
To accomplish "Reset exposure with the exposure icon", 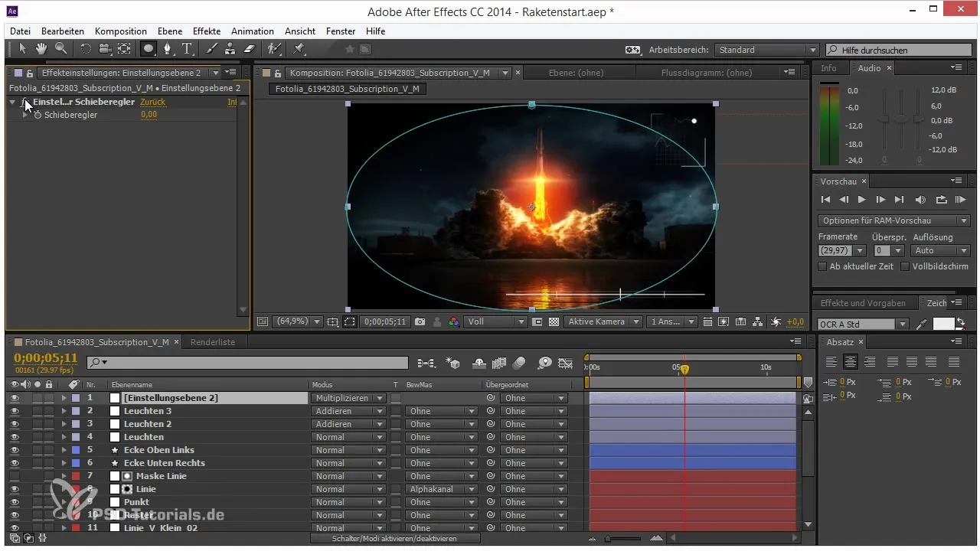I will 777,322.
